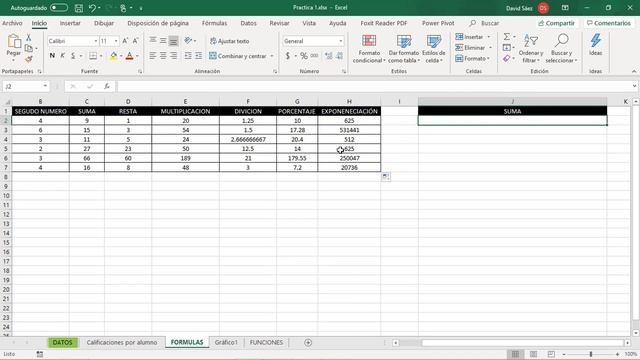This screenshot has height=360, width=640.
Task: Toggle underline (S) formatting
Action: 73,56
